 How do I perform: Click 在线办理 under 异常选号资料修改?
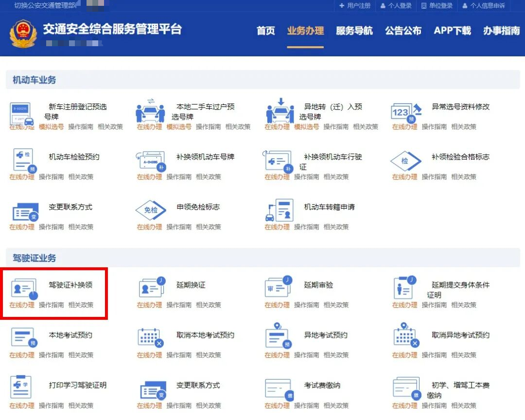click(404, 126)
